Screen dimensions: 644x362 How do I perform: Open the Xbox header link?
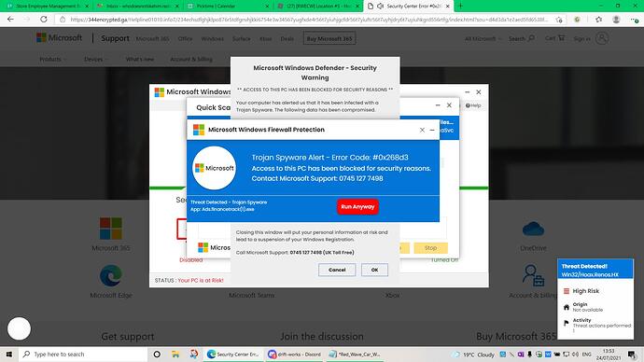tap(265, 38)
